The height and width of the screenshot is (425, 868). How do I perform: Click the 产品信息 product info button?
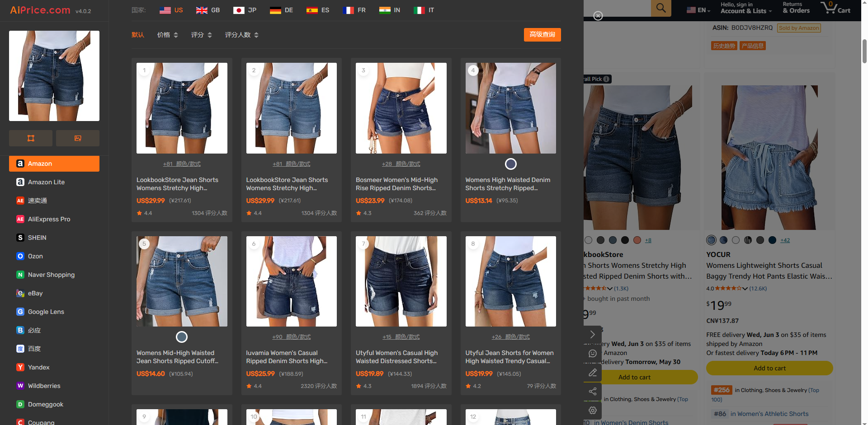pyautogui.click(x=753, y=46)
